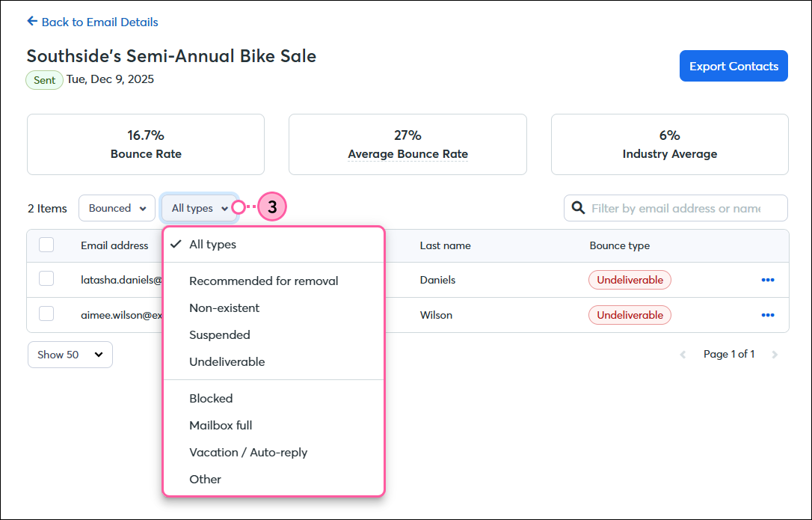
Task: Choose Recommended for removal option
Action: [x=264, y=281]
